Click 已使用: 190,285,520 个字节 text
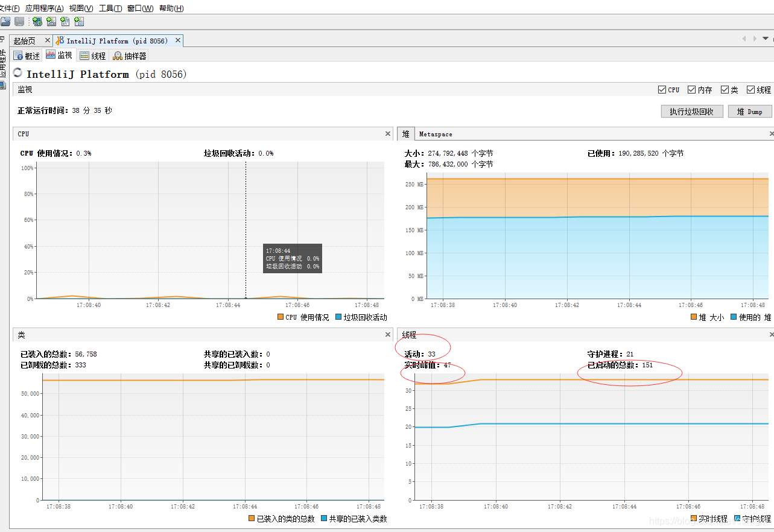 pyautogui.click(x=636, y=153)
